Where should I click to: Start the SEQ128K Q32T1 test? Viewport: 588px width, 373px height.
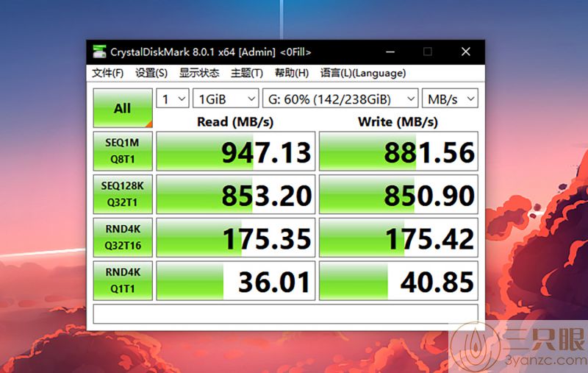[123, 194]
